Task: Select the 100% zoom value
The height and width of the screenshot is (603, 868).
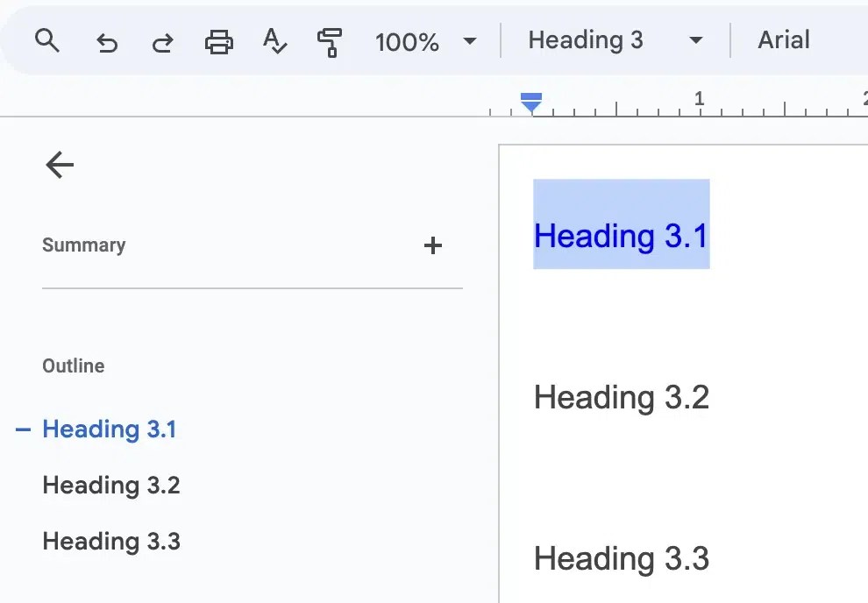Action: click(x=407, y=40)
